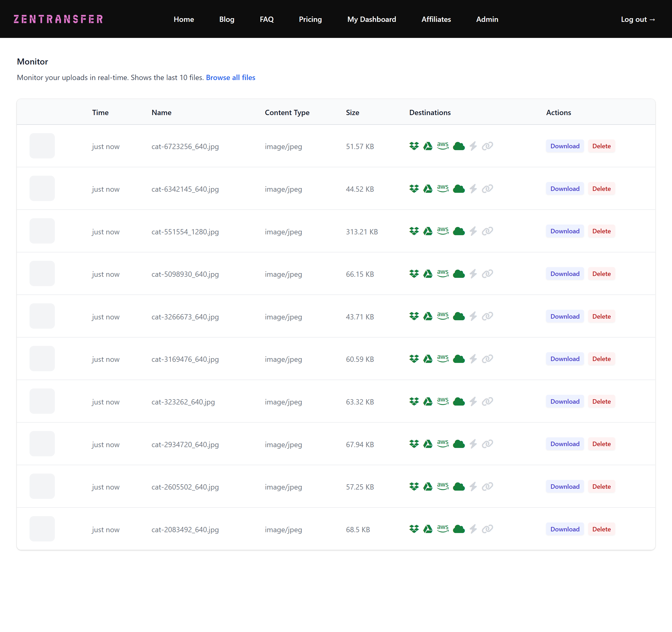Open the Pricing menu item
This screenshot has width=672, height=632.
point(310,19)
